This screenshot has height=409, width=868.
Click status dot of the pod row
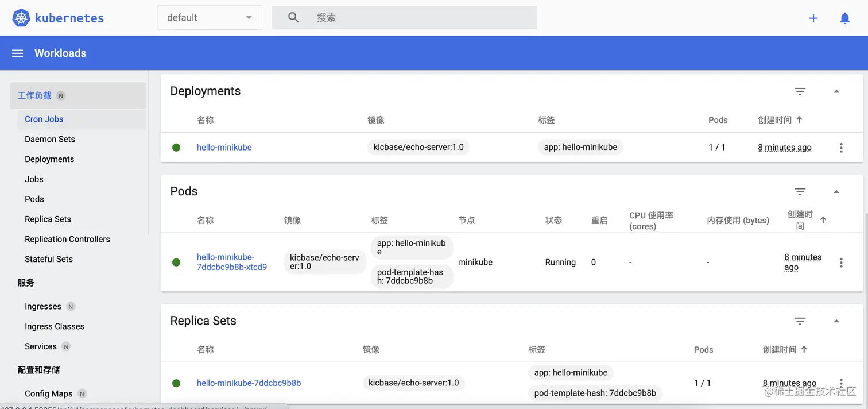point(176,263)
